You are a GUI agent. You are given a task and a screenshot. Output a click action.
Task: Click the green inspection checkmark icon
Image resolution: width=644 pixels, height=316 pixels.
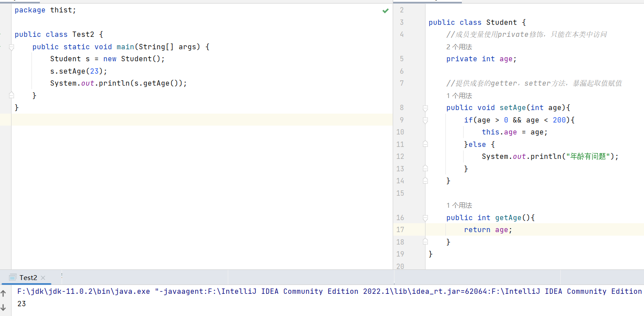tap(385, 11)
